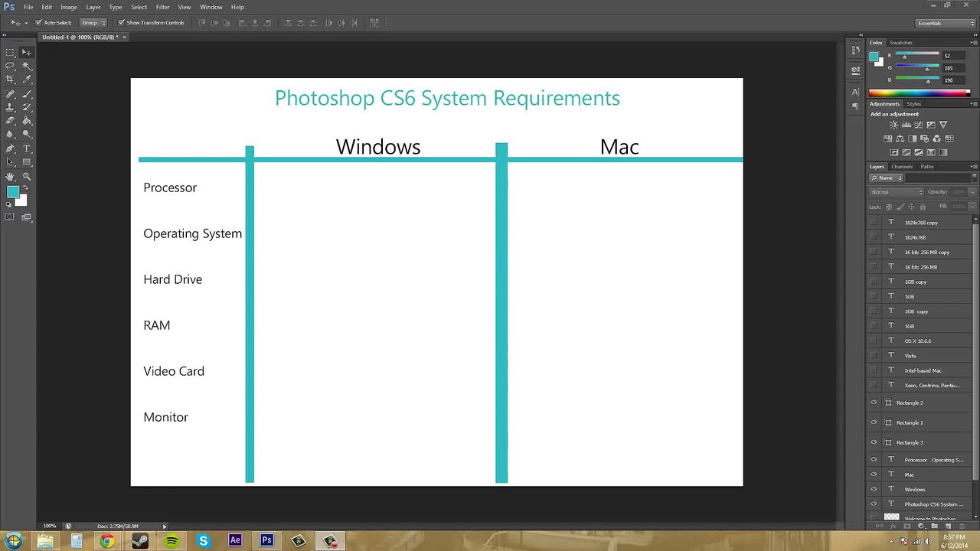Select the Rectangle shape tool
This screenshot has height=551, width=980.
pyautogui.click(x=27, y=162)
